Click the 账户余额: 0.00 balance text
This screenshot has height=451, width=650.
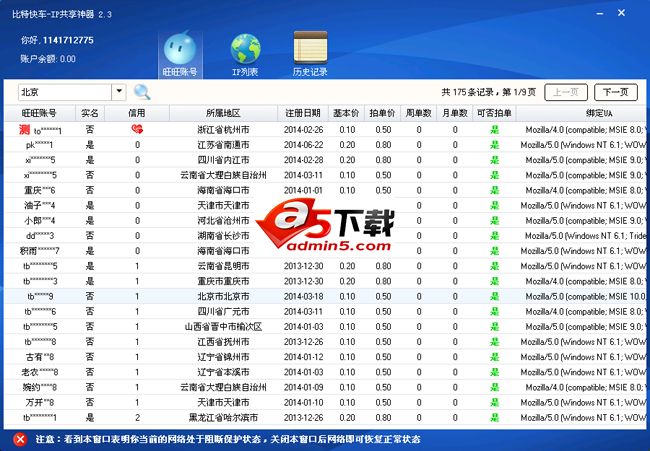[x=48, y=59]
